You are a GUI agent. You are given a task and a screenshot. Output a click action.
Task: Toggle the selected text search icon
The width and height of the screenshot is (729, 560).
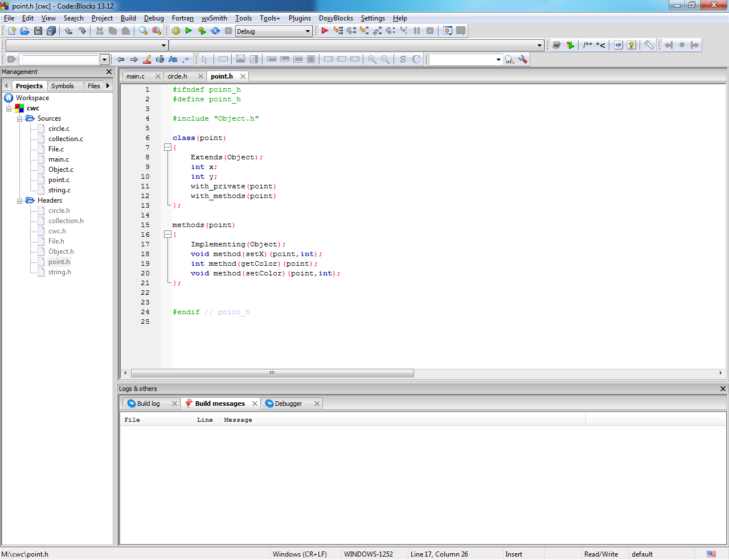160,59
